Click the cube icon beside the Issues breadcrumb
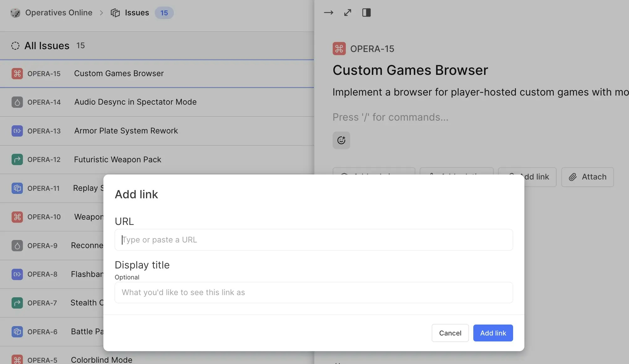 (115, 13)
